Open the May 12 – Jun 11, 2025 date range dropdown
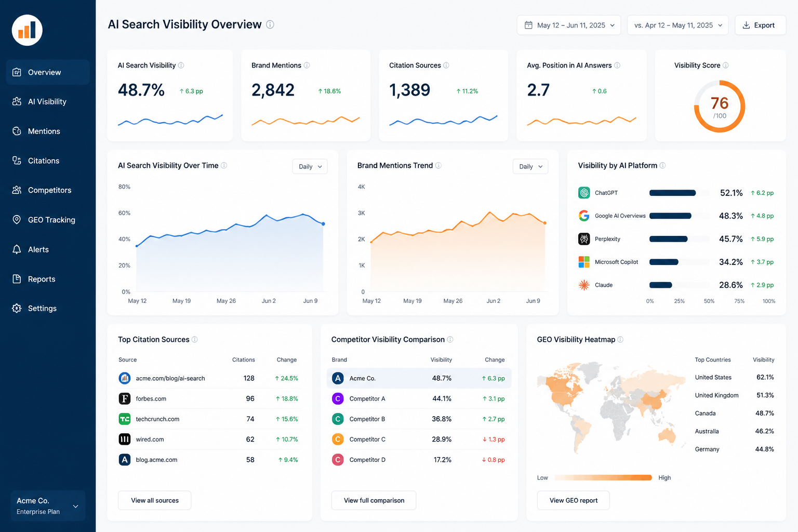 click(569, 25)
